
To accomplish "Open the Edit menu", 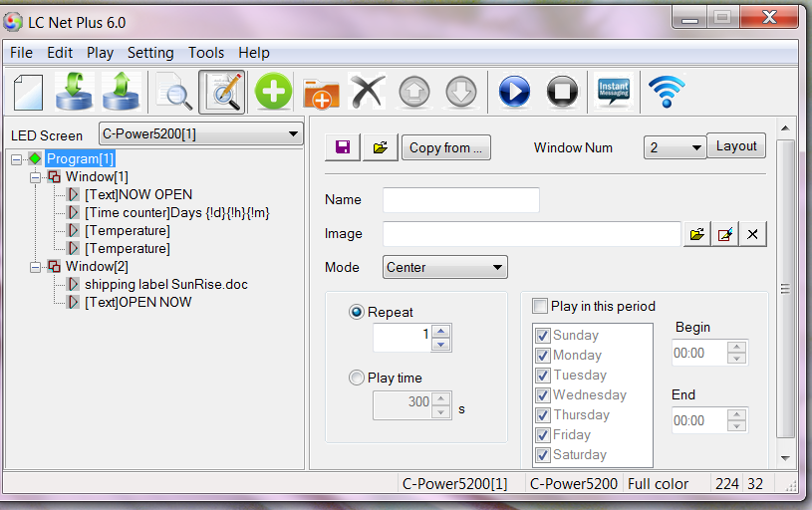I will (60, 53).
